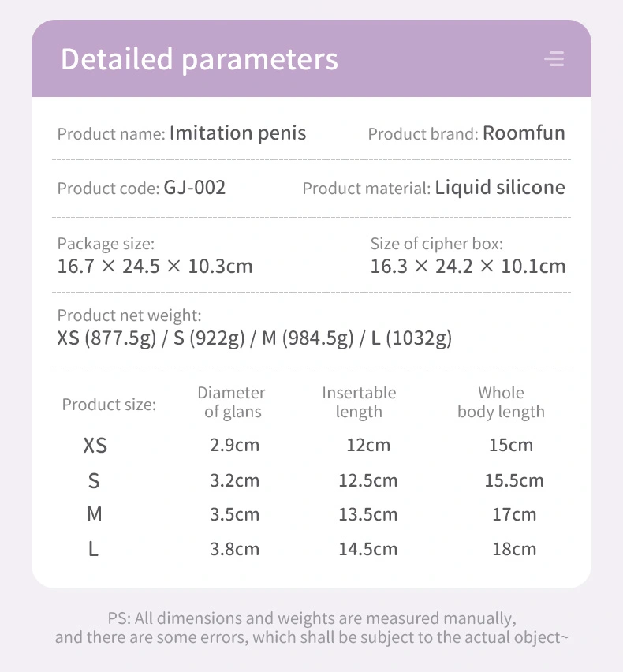Select the XS size row label
This screenshot has height=672, width=623.
tap(95, 446)
